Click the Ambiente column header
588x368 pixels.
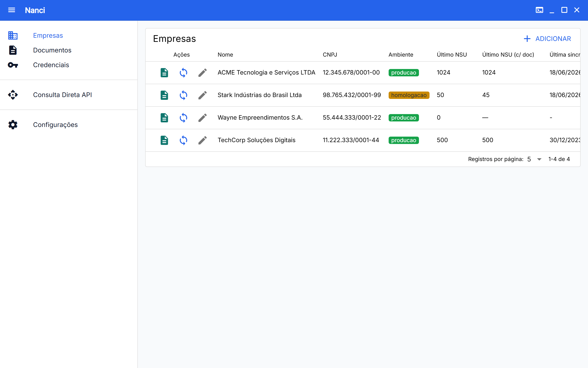tap(401, 55)
